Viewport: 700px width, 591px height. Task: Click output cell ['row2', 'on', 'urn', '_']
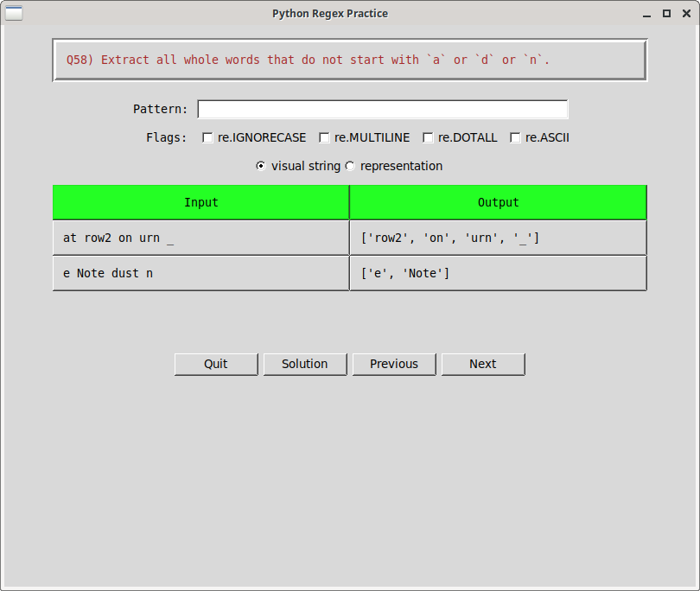[499, 238]
